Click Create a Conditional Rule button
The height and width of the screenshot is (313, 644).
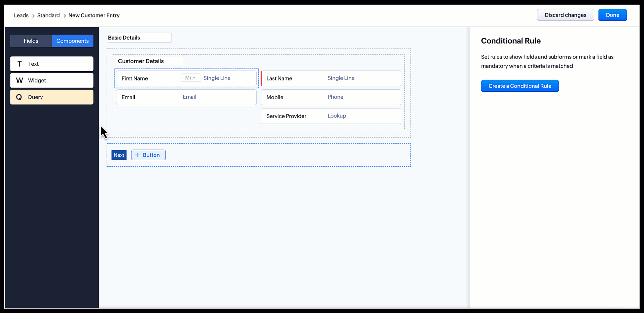(519, 86)
